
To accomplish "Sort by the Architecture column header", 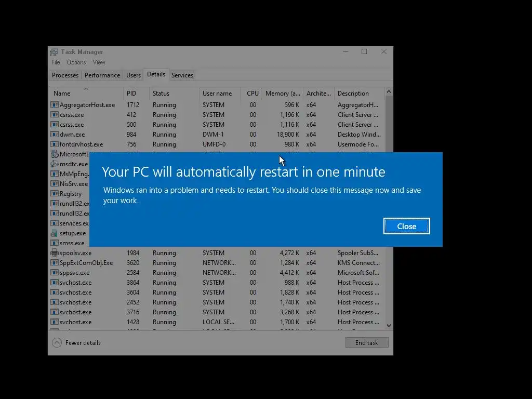I will tap(318, 94).
